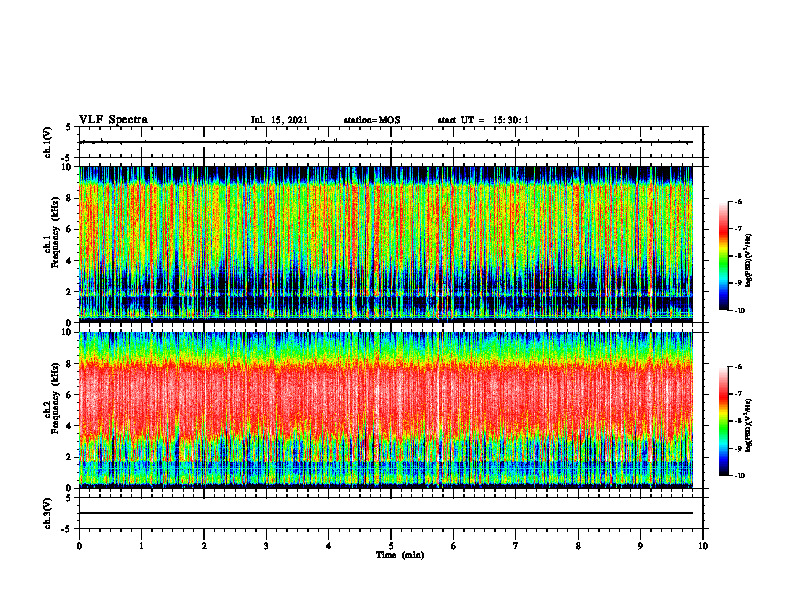Click the ch.2 color scale bar

coord(723,421)
